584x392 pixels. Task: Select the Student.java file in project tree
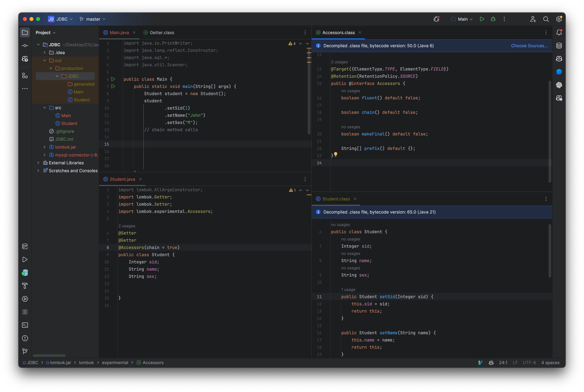click(69, 123)
